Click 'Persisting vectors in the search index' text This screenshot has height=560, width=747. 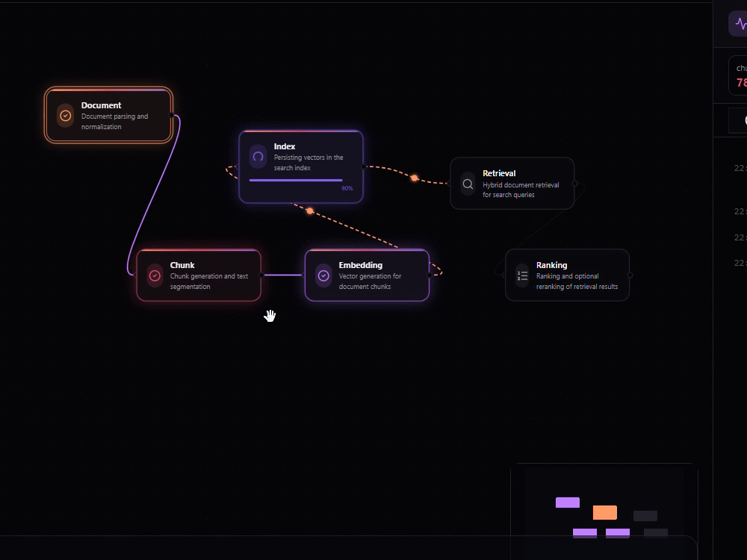tap(309, 162)
